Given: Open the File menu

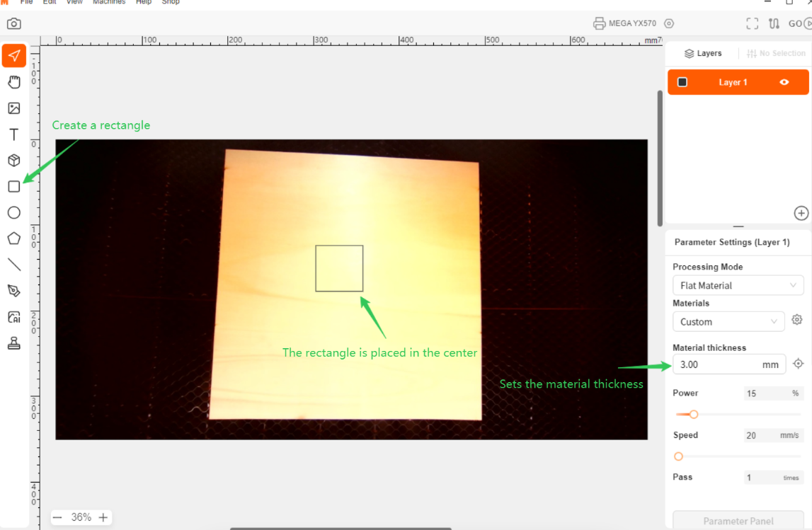Looking at the screenshot, I should pos(26,2).
